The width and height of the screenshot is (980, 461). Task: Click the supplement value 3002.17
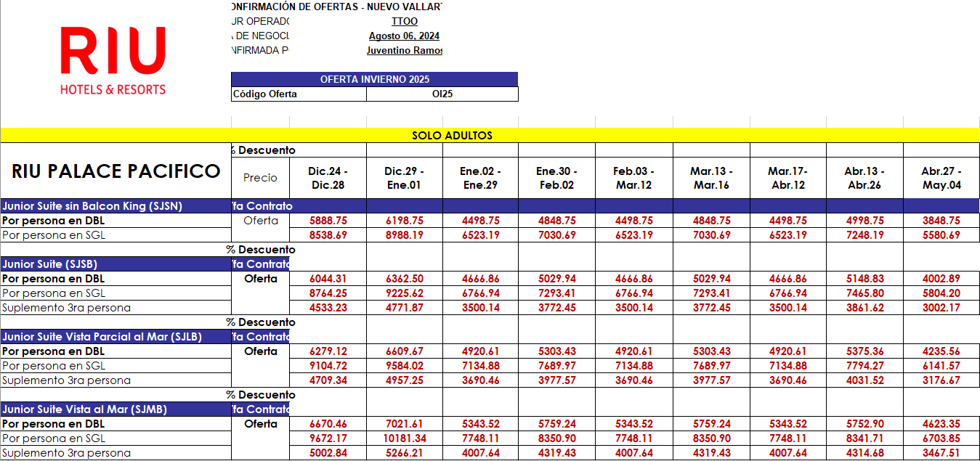point(941,308)
